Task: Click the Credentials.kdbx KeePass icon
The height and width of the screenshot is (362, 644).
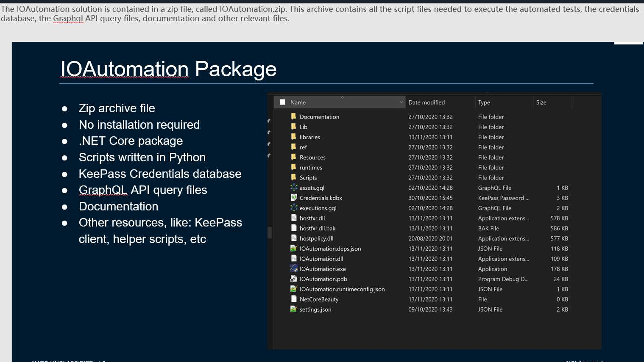Action: (x=294, y=197)
